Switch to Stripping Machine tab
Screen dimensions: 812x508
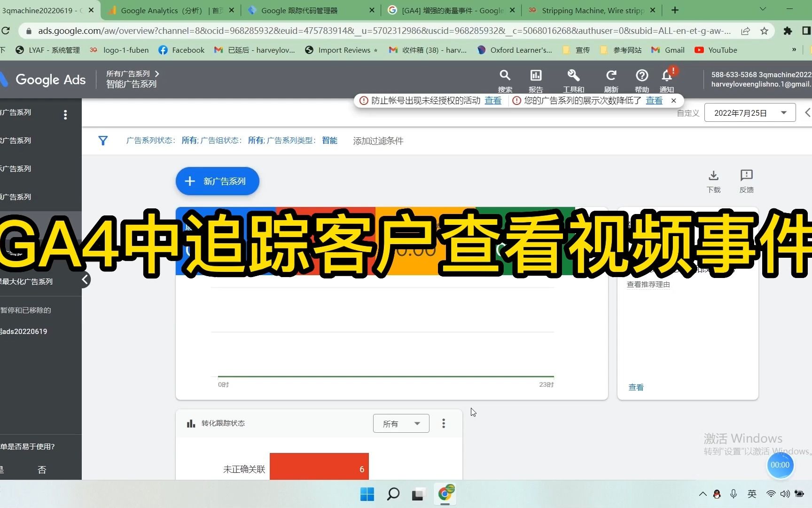point(592,10)
